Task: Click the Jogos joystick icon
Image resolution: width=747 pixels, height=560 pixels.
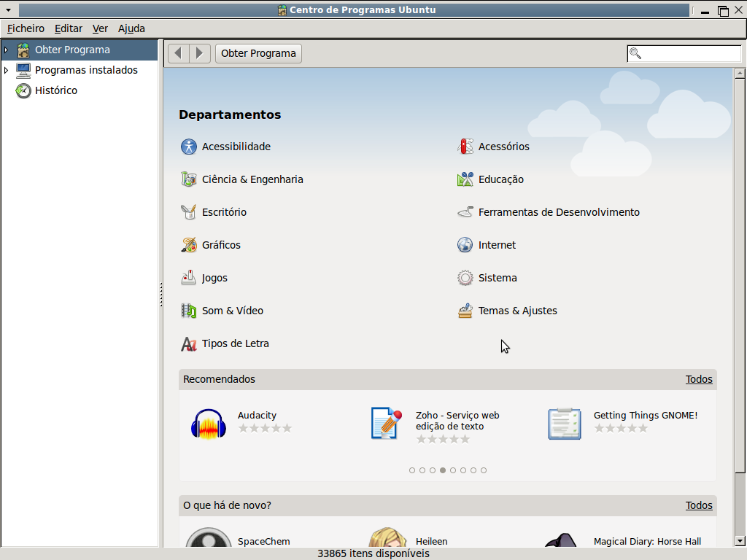Action: (x=189, y=278)
